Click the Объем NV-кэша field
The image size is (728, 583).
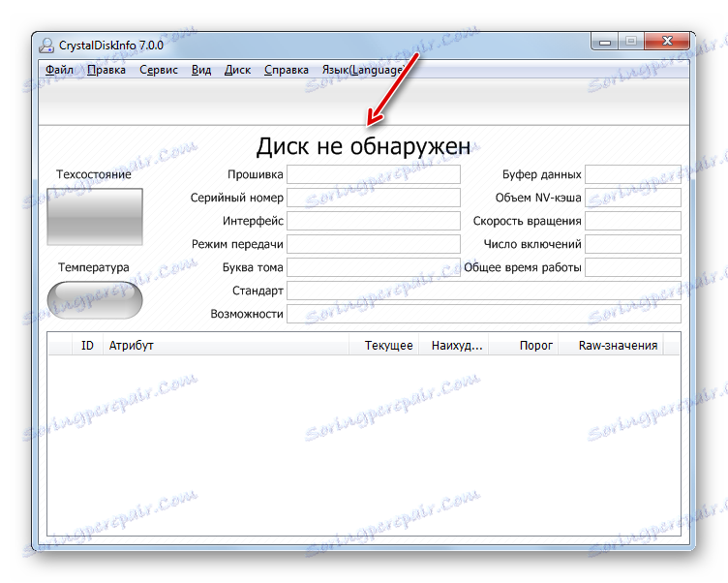pyautogui.click(x=633, y=198)
